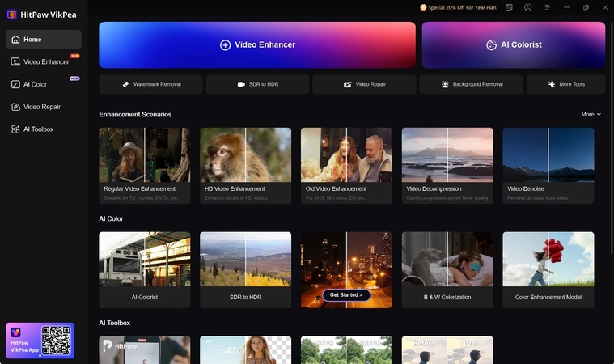Viewport: 614px width, 364px height.
Task: Open the user account icon
Action: (528, 7)
